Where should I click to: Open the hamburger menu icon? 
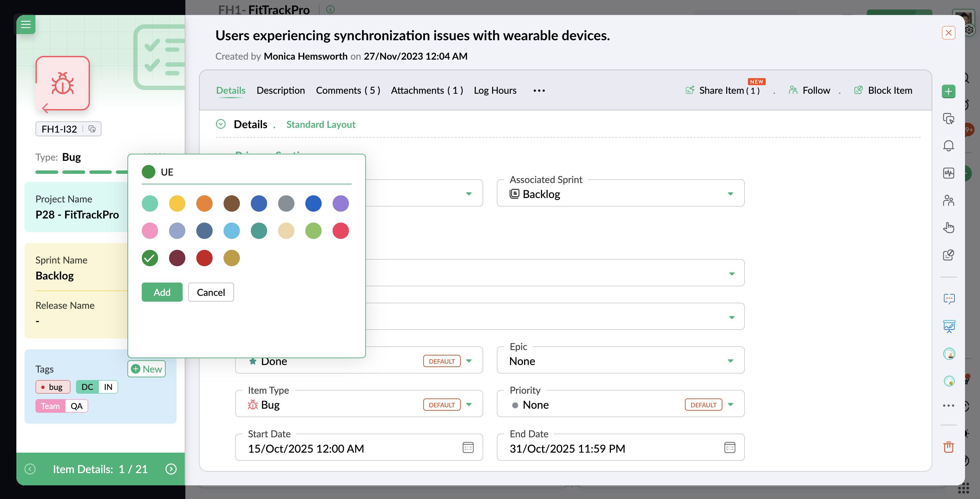pyautogui.click(x=26, y=24)
